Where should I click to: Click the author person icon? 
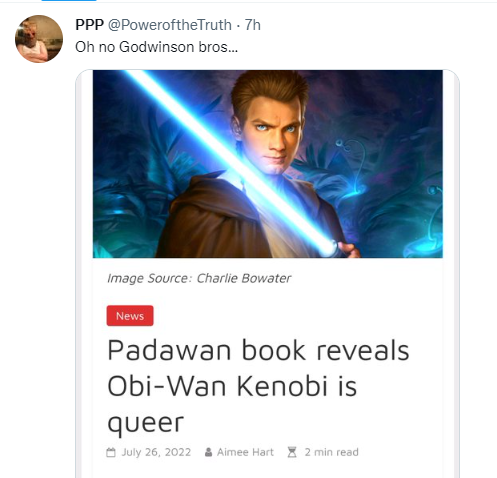[x=208, y=452]
